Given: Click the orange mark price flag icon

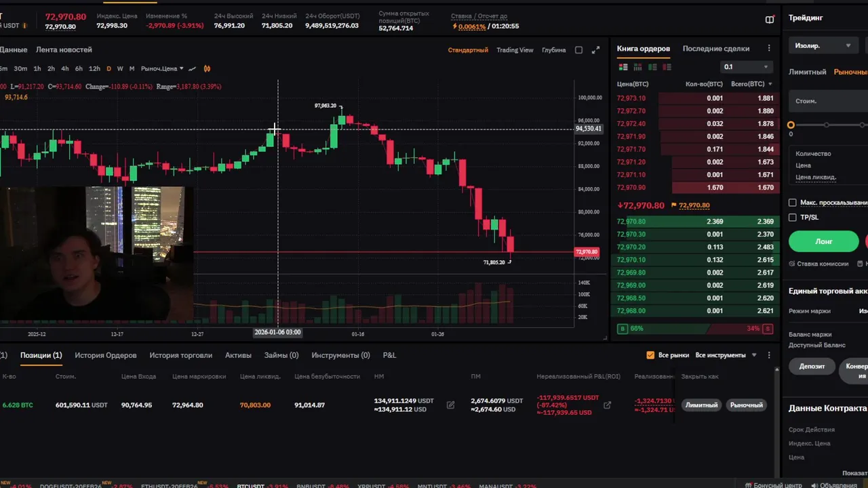Looking at the screenshot, I should [673, 205].
